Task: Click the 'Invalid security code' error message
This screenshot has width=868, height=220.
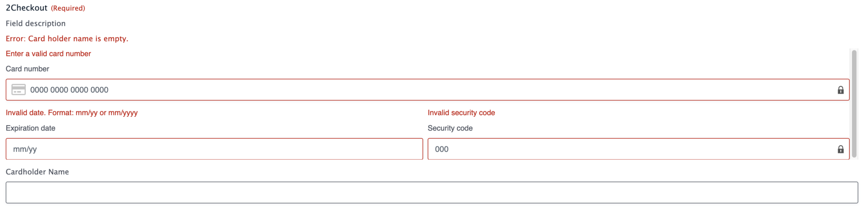Action: tap(461, 113)
